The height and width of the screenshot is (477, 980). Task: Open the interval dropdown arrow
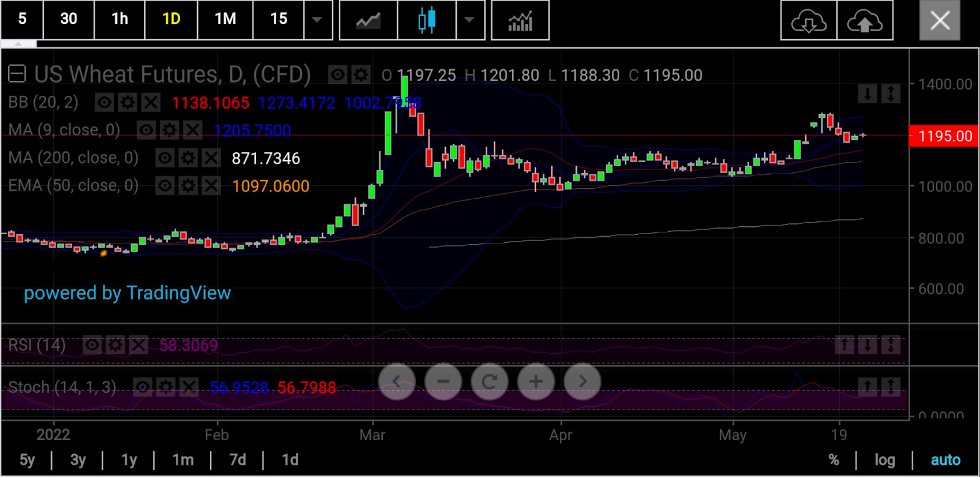(317, 20)
